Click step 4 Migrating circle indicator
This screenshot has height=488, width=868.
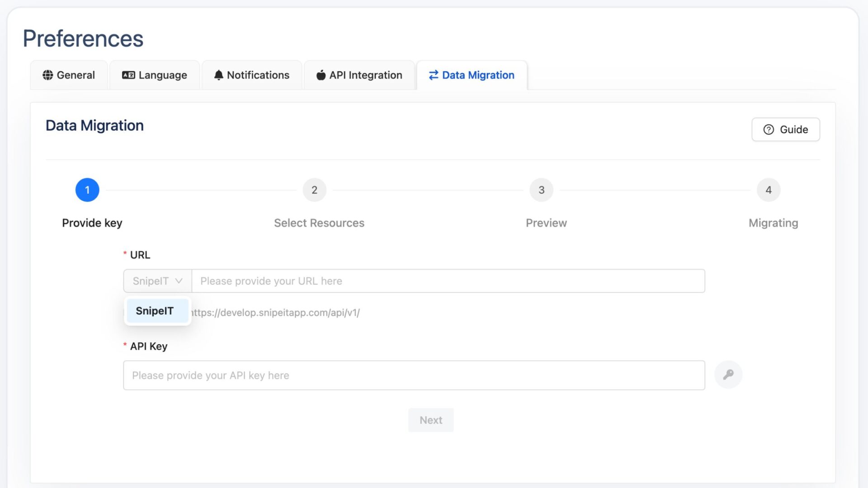click(769, 189)
